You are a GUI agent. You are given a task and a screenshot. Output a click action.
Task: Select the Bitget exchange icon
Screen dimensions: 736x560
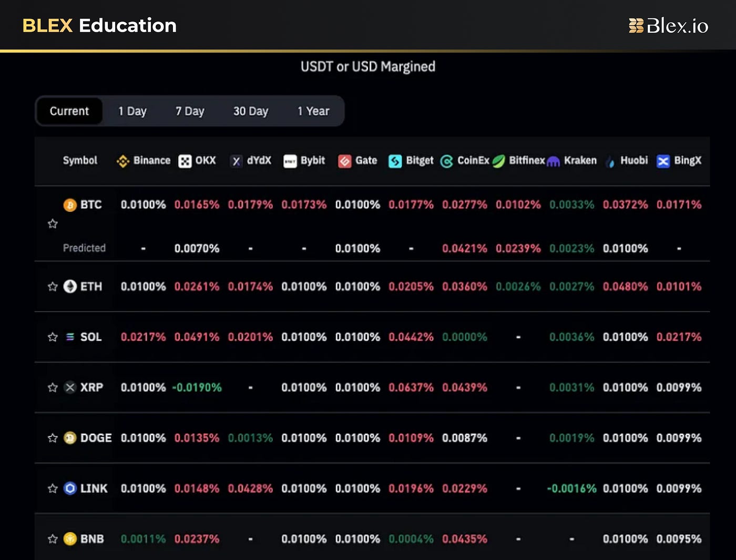[394, 161]
